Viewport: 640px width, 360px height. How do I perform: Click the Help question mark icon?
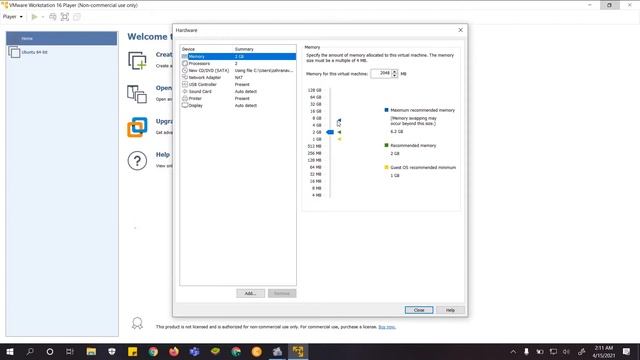pos(137,161)
